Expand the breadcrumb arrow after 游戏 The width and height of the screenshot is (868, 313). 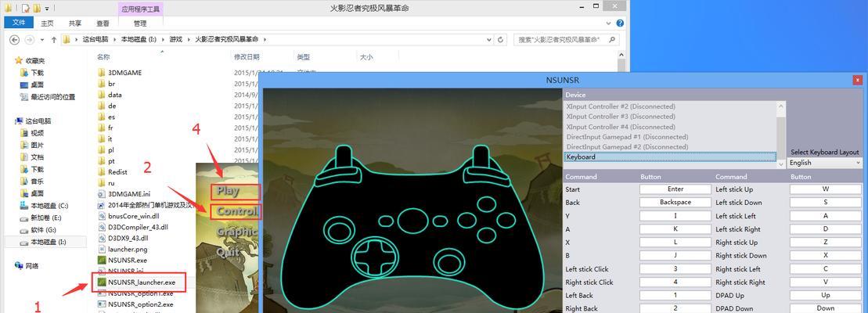point(188,40)
